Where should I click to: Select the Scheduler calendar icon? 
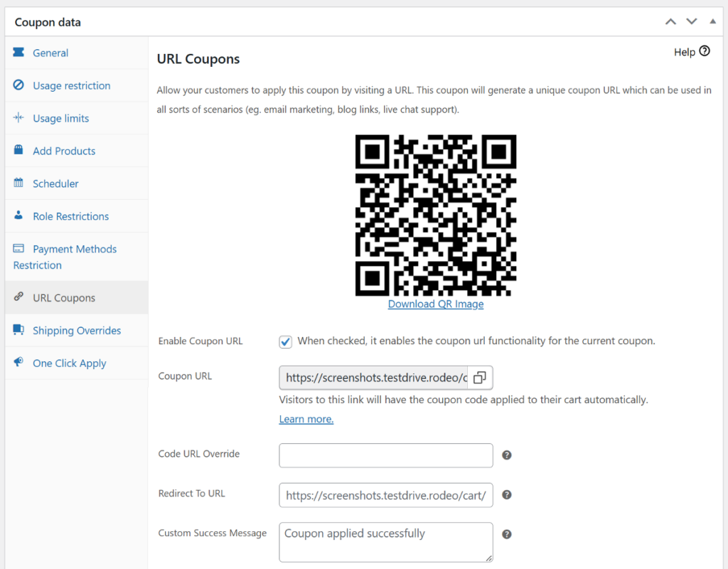pos(20,184)
